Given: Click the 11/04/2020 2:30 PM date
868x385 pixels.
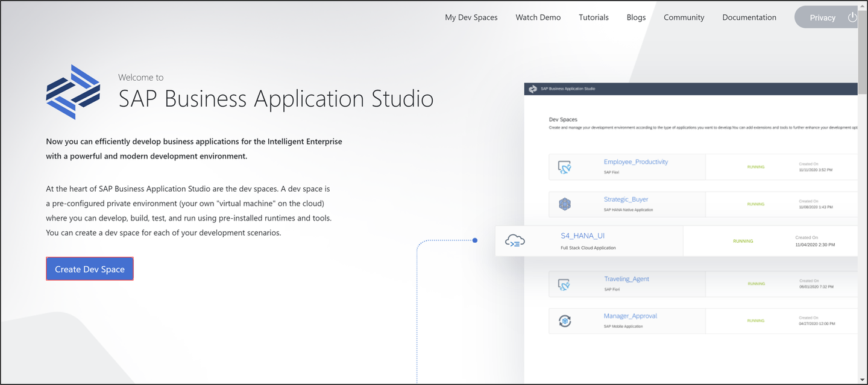Looking at the screenshot, I should click(x=816, y=245).
